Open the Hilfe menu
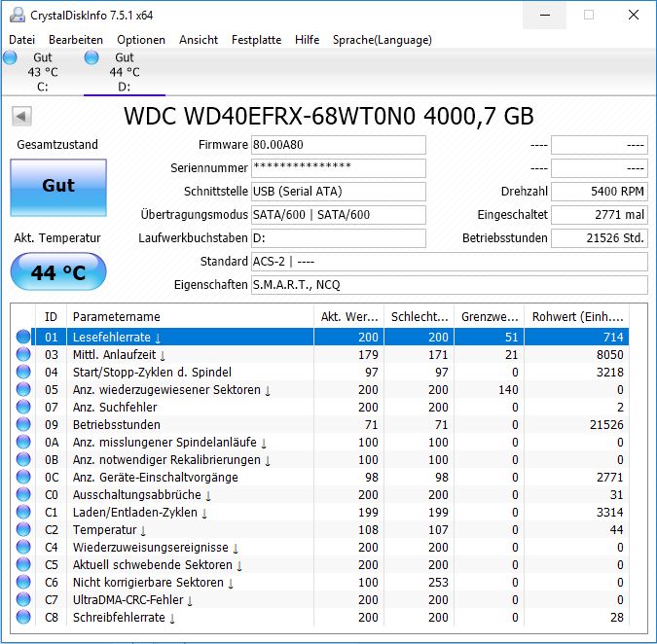Viewport: 657px width, 644px height. (308, 40)
